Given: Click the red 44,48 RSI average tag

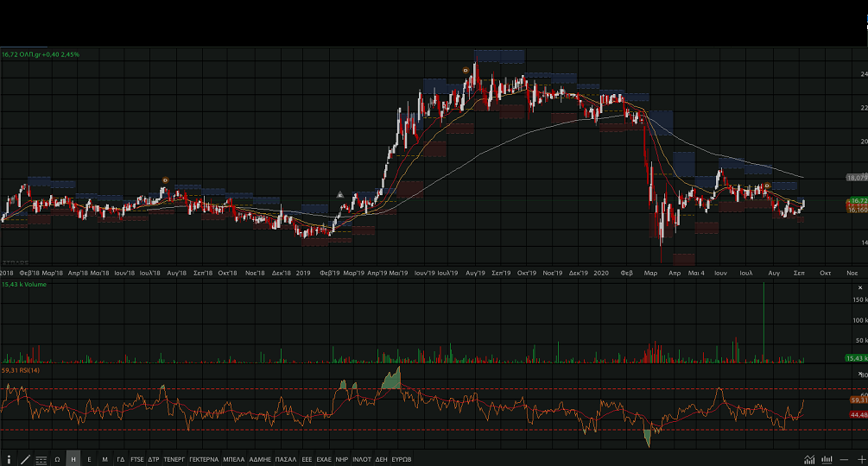Looking at the screenshot, I should point(859,414).
